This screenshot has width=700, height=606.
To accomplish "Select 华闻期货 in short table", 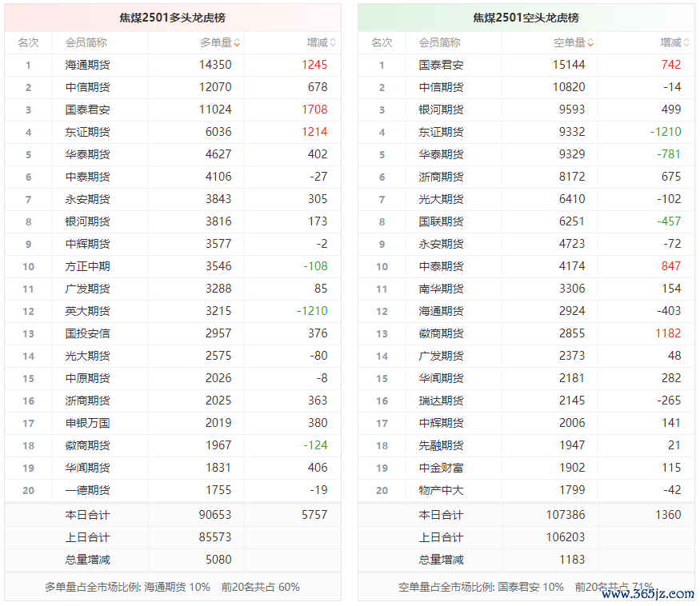I will pos(441,378).
